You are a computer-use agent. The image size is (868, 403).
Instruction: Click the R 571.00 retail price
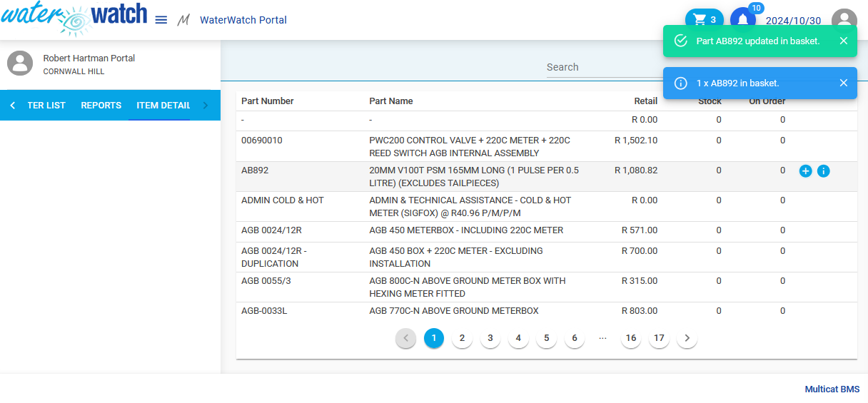click(x=640, y=230)
